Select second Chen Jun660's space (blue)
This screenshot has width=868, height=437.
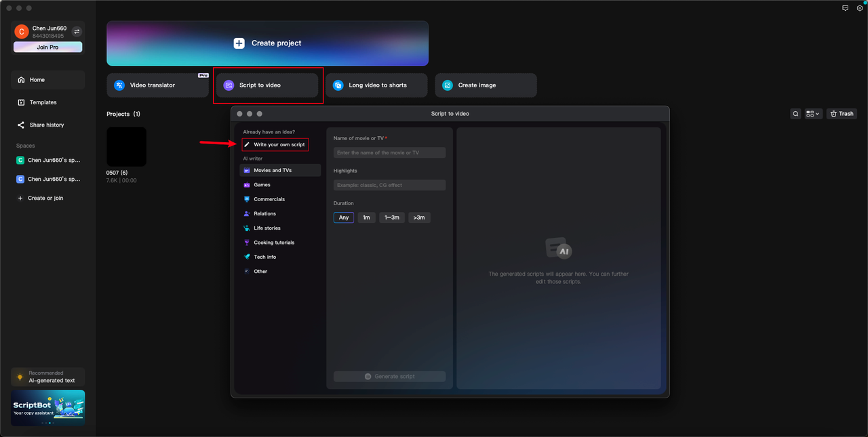pos(47,180)
